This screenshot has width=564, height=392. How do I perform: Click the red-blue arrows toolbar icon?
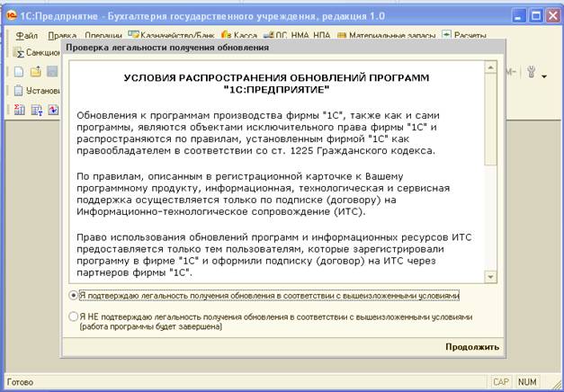pyautogui.click(x=53, y=110)
